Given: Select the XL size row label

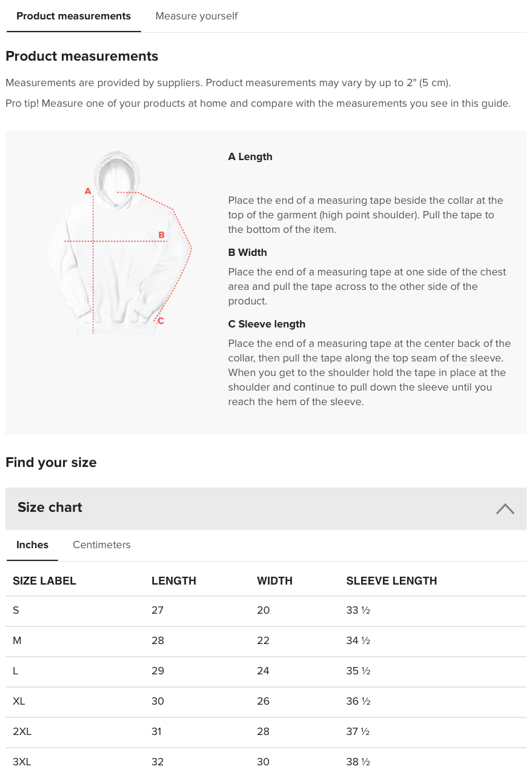Looking at the screenshot, I should (x=19, y=702).
